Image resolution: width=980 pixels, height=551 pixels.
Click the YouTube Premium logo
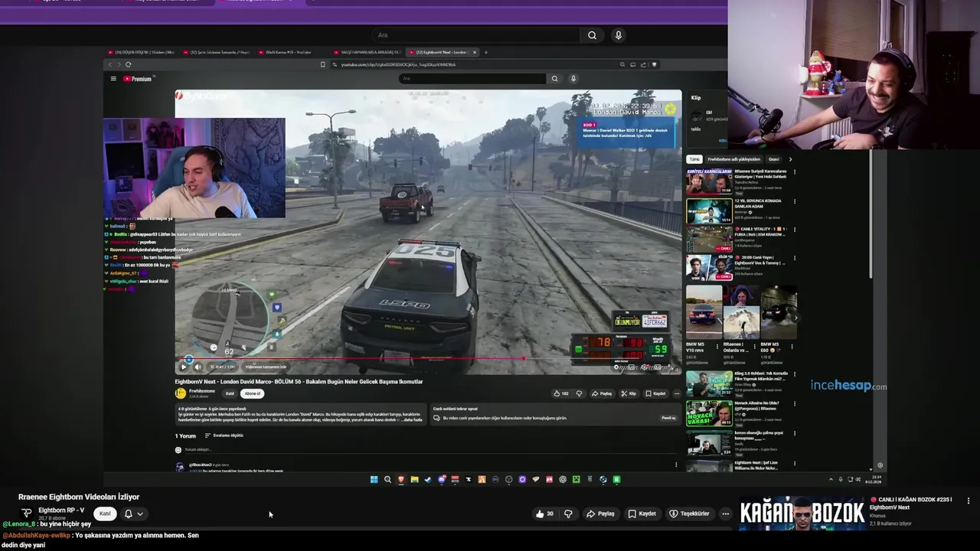(x=139, y=79)
